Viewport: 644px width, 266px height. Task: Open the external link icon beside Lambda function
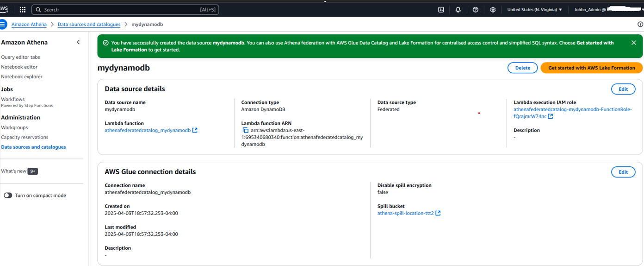click(x=195, y=130)
